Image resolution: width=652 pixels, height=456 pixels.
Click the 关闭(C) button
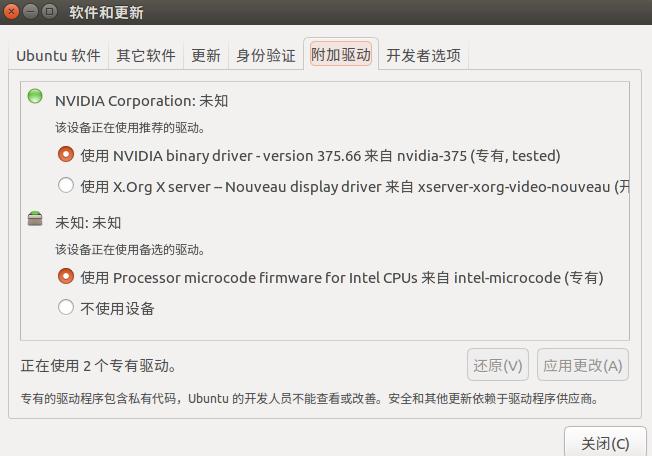coord(605,442)
